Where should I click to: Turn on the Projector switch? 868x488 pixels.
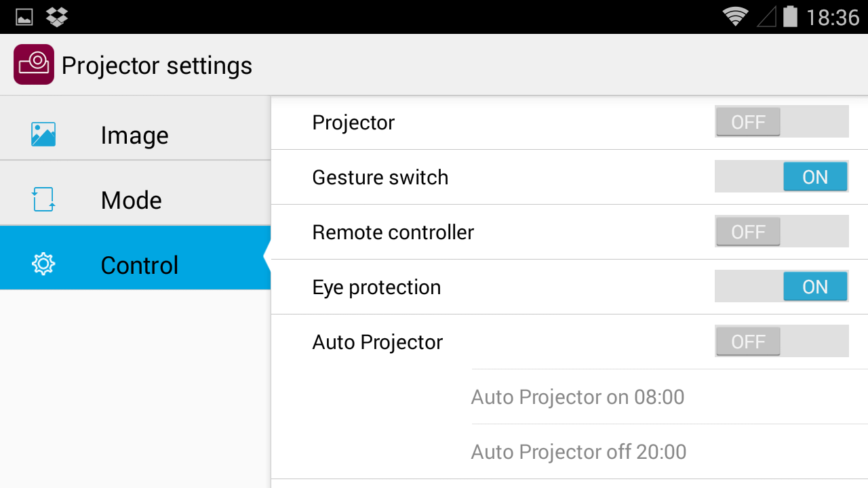[782, 122]
